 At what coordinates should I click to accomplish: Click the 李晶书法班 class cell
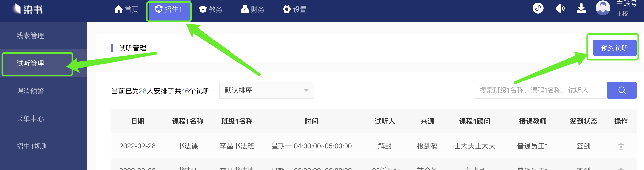(237, 146)
